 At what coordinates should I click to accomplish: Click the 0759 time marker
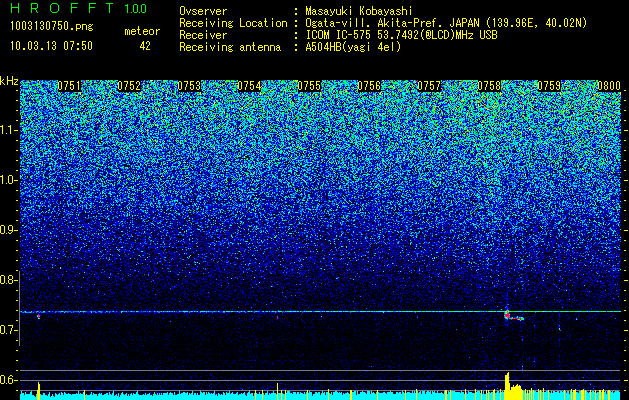[549, 86]
